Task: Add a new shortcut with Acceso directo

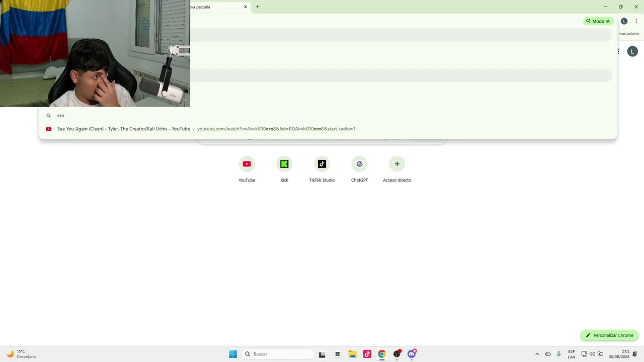Action: [x=397, y=169]
